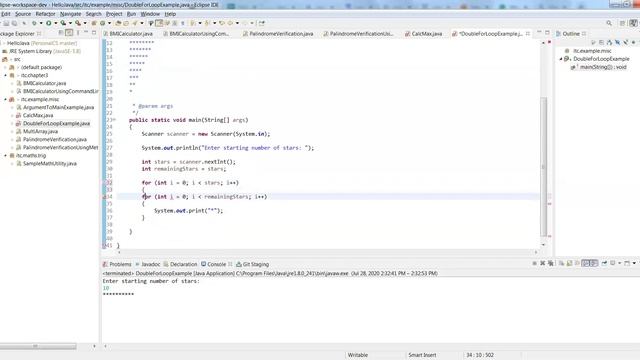Click the Open Type toolbar icon

[118, 23]
